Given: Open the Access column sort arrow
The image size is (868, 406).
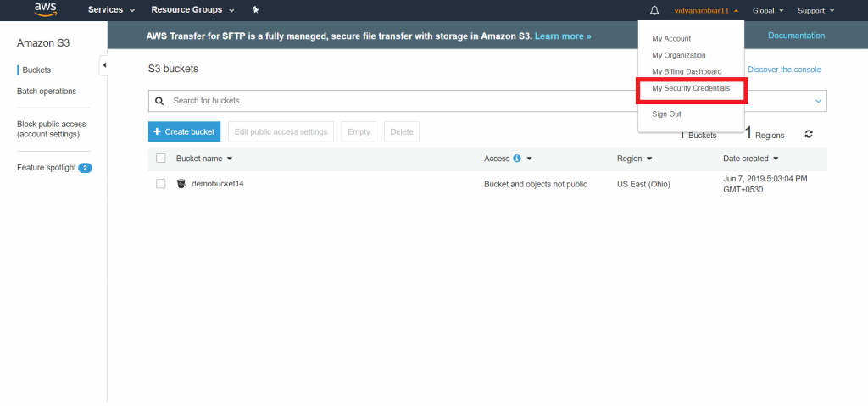Looking at the screenshot, I should tap(529, 159).
